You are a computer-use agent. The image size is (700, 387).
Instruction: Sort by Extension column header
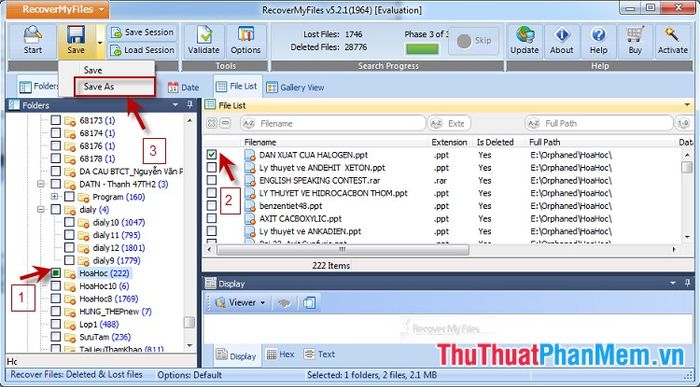point(449,142)
